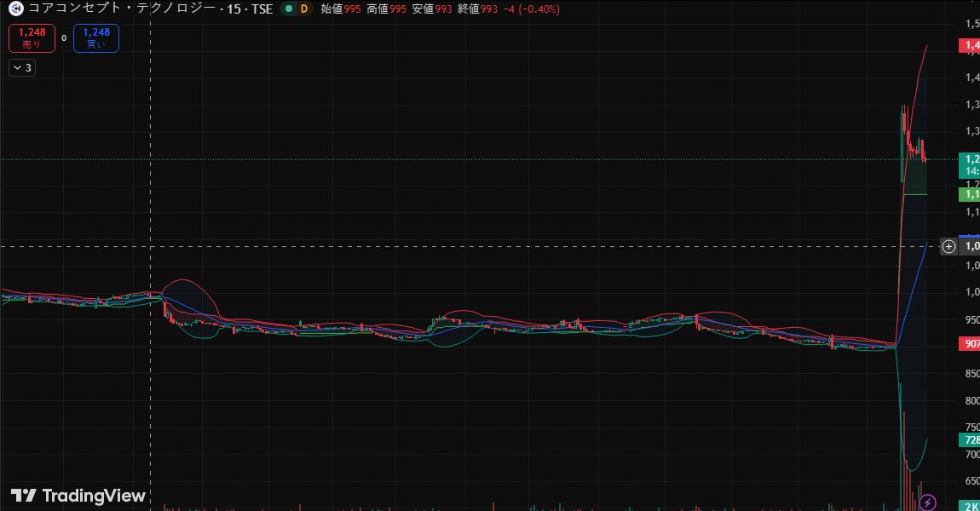The width and height of the screenshot is (980, 511).
Task: Click the 650 price scale label
Action: point(971,481)
